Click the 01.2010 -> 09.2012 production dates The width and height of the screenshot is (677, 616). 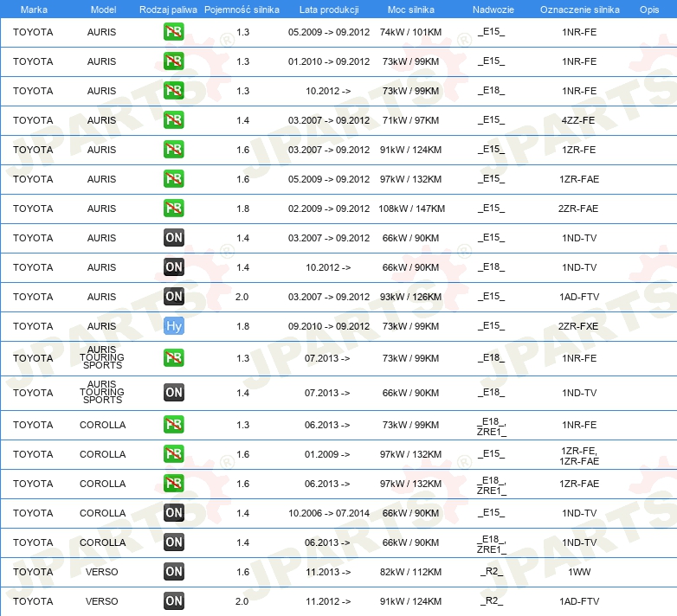pos(329,61)
